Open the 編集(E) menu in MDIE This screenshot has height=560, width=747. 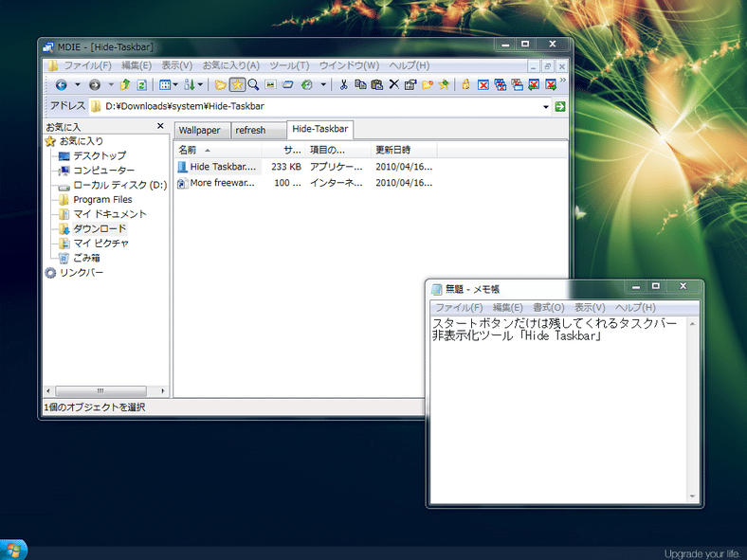[137, 65]
